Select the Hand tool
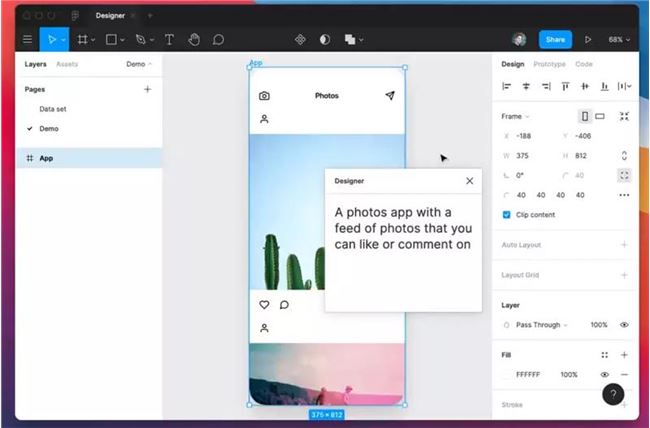 point(194,39)
